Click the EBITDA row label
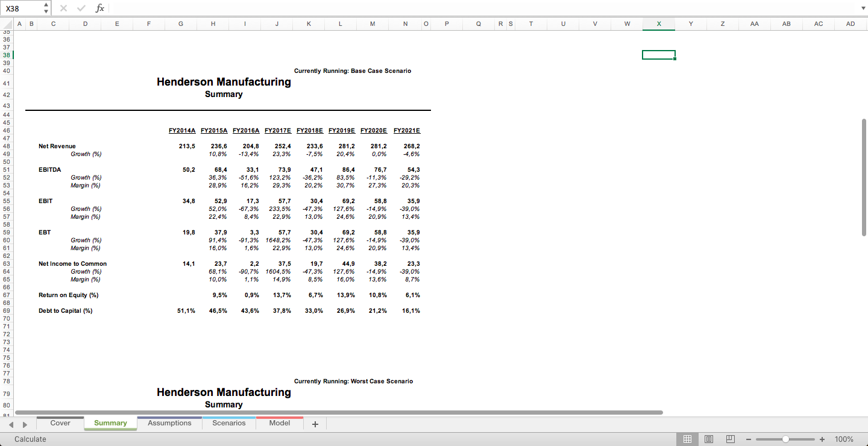868x446 pixels. pyautogui.click(x=50, y=170)
